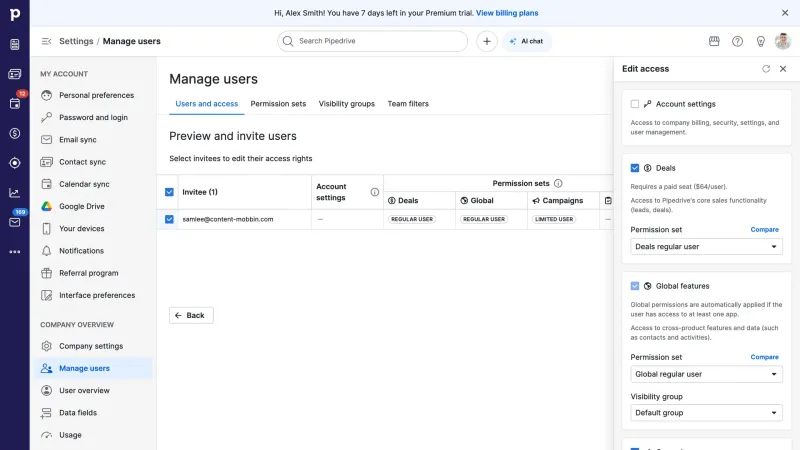Screen dimensions: 800x450
Task: Open Interface preferences
Action: (x=93, y=295)
